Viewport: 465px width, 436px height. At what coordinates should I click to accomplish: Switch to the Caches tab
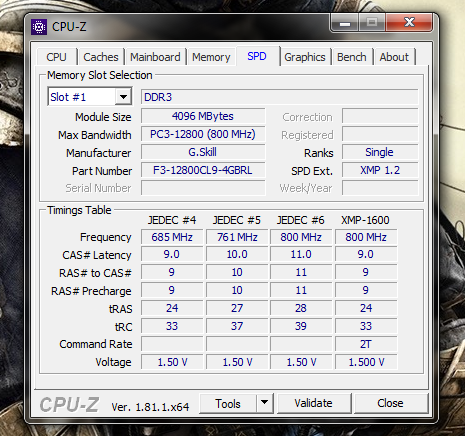pyautogui.click(x=101, y=57)
